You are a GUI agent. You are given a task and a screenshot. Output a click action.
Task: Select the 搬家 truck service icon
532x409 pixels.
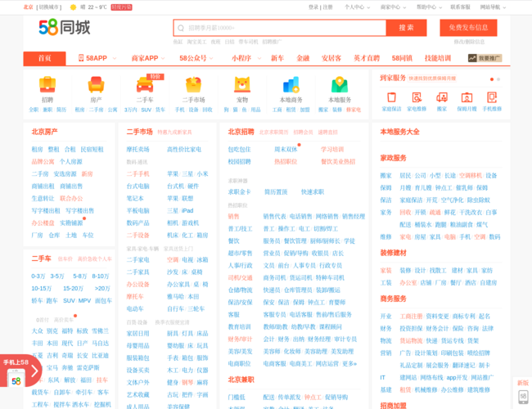pos(442,97)
